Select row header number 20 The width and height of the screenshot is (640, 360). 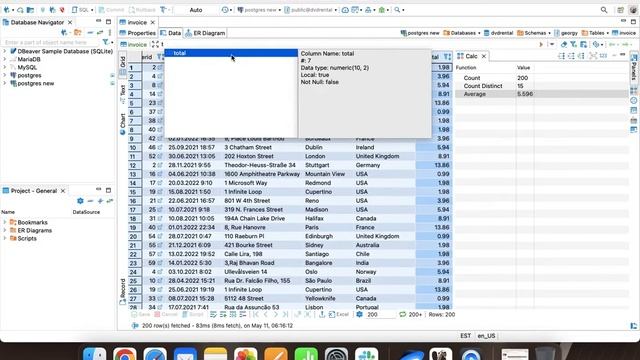coord(133,236)
